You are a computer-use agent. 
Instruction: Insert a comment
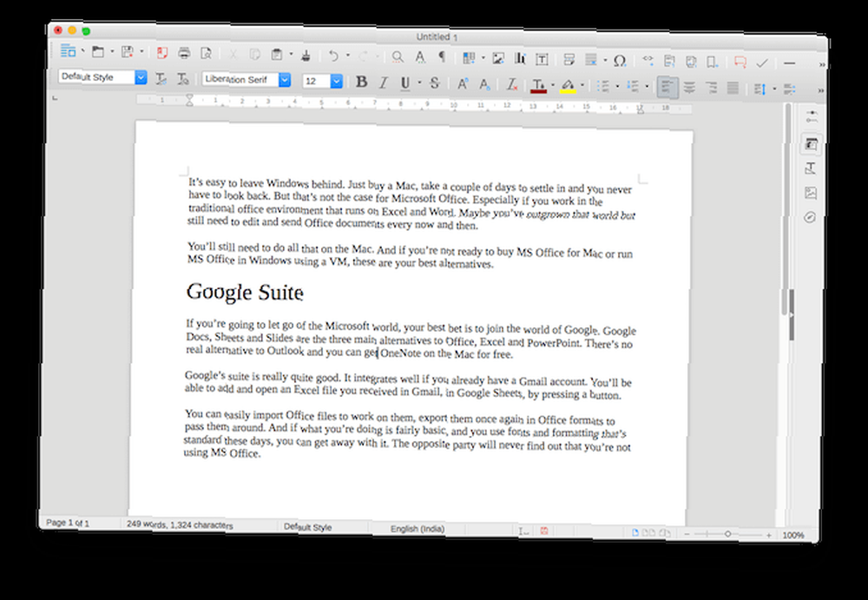coord(740,62)
